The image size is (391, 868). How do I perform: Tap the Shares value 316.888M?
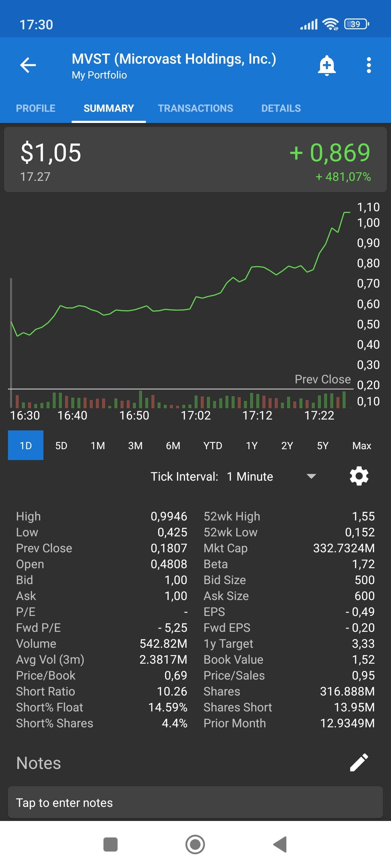click(x=347, y=691)
